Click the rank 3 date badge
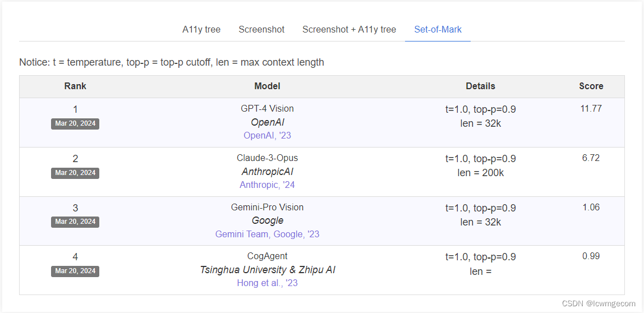This screenshot has height=313, width=644. (x=75, y=222)
